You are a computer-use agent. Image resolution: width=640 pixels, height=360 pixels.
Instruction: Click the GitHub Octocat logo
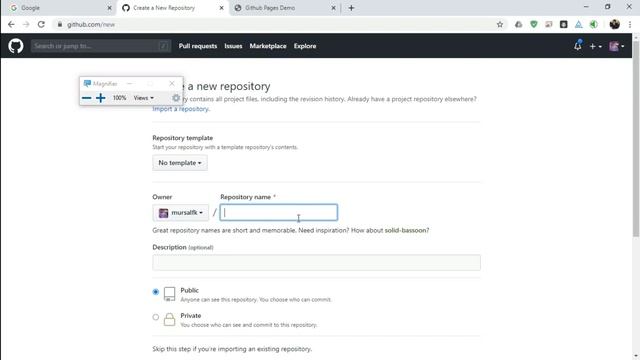pos(16,46)
